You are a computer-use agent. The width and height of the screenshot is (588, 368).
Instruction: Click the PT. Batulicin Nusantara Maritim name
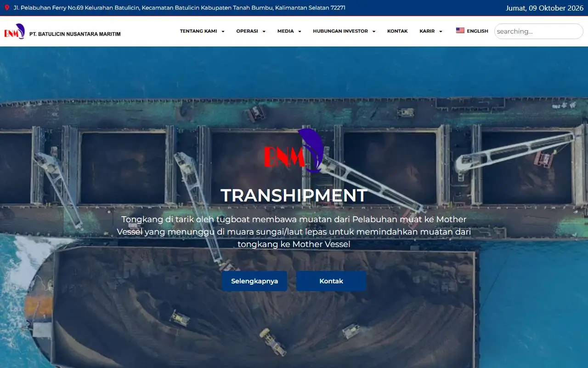coord(75,34)
